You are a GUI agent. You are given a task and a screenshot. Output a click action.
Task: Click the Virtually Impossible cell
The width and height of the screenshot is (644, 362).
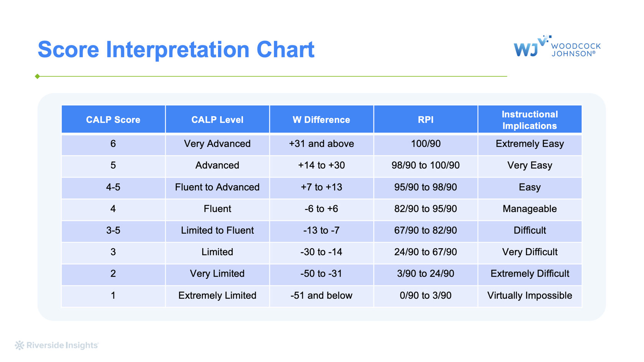pos(530,295)
